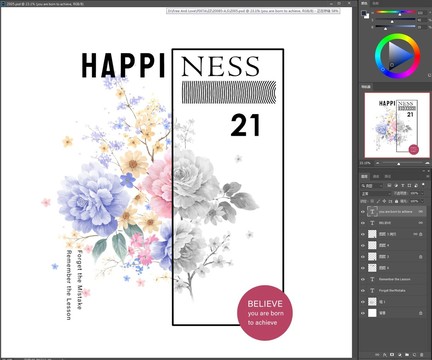Click the T icon of BELIEVE layer

click(372, 223)
